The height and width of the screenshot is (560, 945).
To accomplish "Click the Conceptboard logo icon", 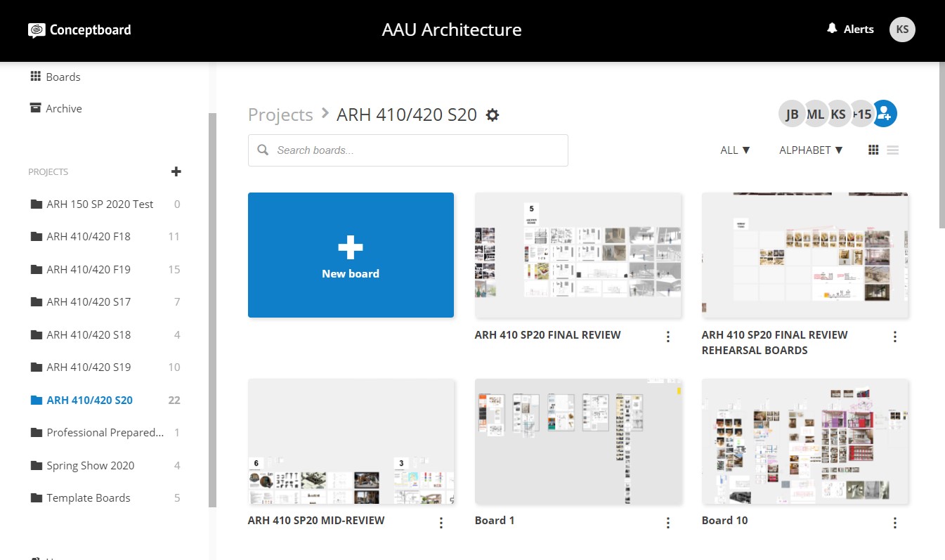I will click(x=37, y=30).
